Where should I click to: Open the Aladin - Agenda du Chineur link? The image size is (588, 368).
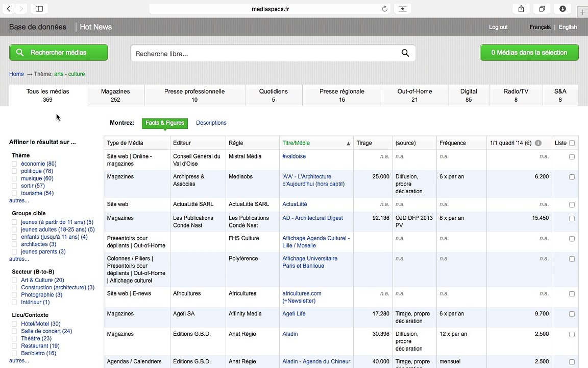[316, 362]
